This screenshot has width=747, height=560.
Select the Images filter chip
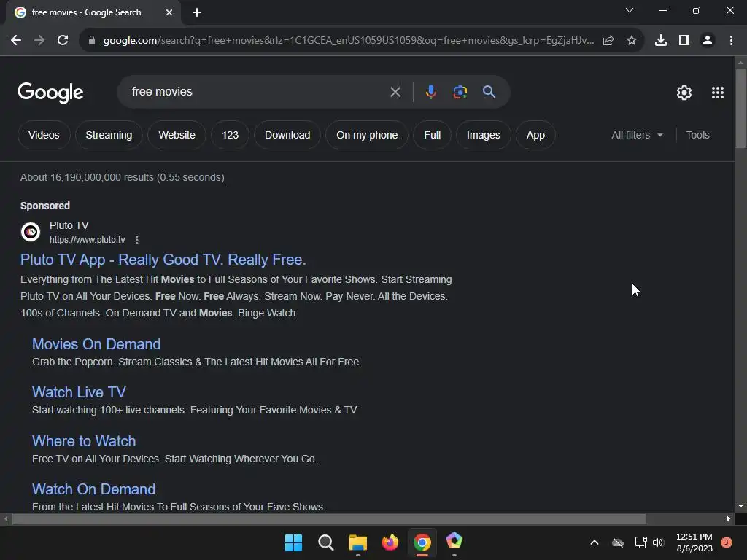point(483,135)
